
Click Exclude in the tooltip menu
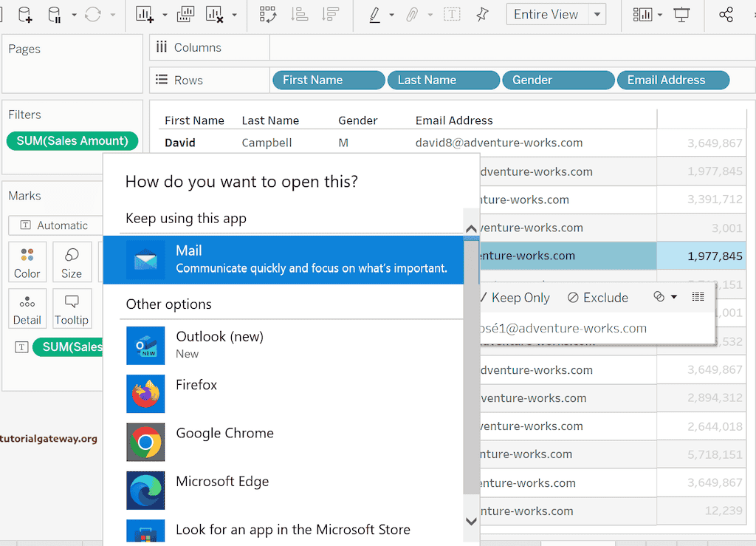pos(605,298)
